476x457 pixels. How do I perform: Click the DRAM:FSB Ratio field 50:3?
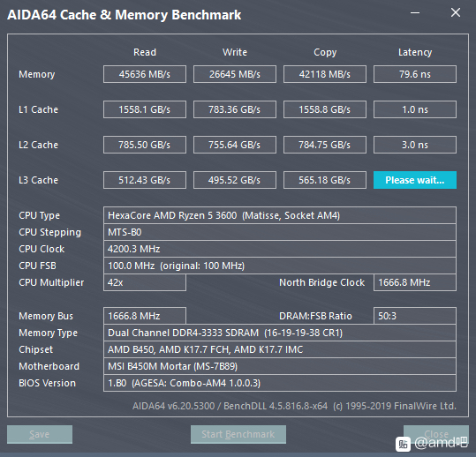tap(415, 316)
